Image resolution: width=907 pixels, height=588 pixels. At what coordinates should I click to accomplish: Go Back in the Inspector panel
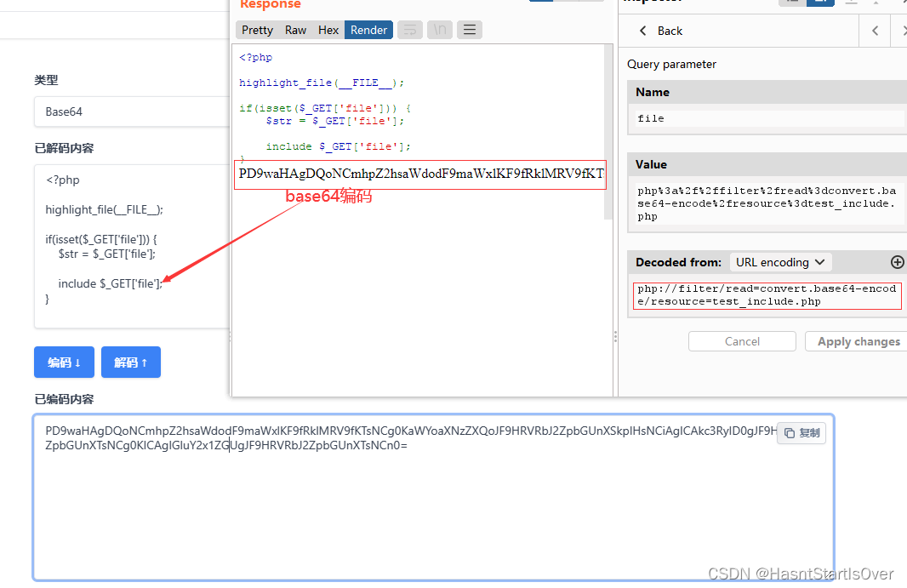[x=660, y=31]
